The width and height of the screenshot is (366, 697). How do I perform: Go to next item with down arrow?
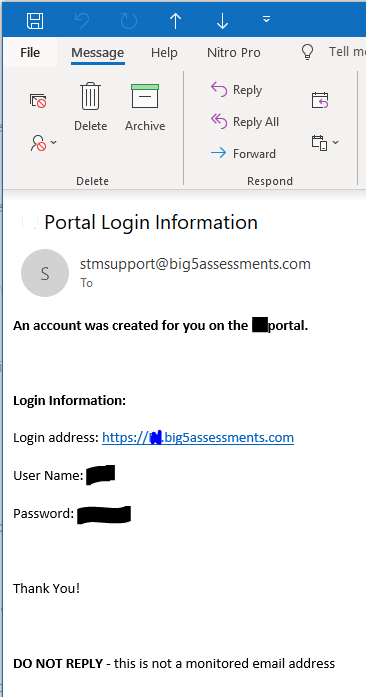point(222,20)
